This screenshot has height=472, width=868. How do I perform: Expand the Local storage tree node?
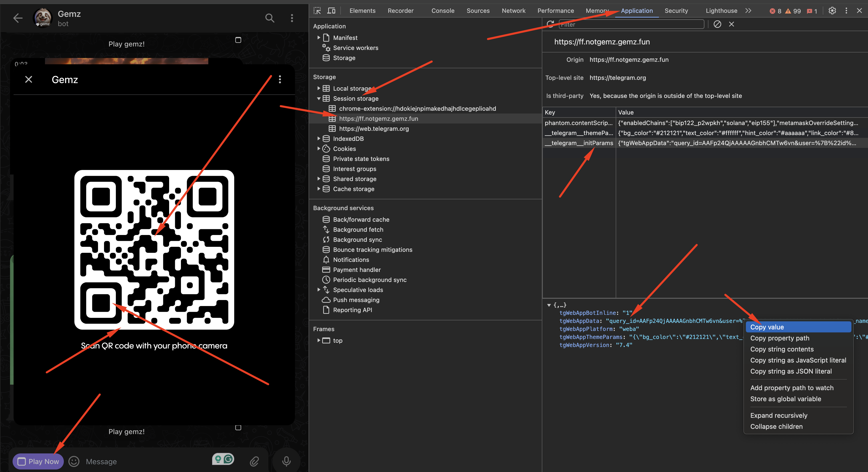pyautogui.click(x=318, y=89)
